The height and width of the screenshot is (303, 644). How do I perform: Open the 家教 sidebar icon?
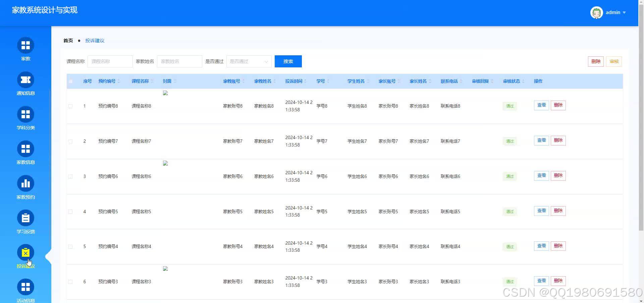[x=25, y=45]
